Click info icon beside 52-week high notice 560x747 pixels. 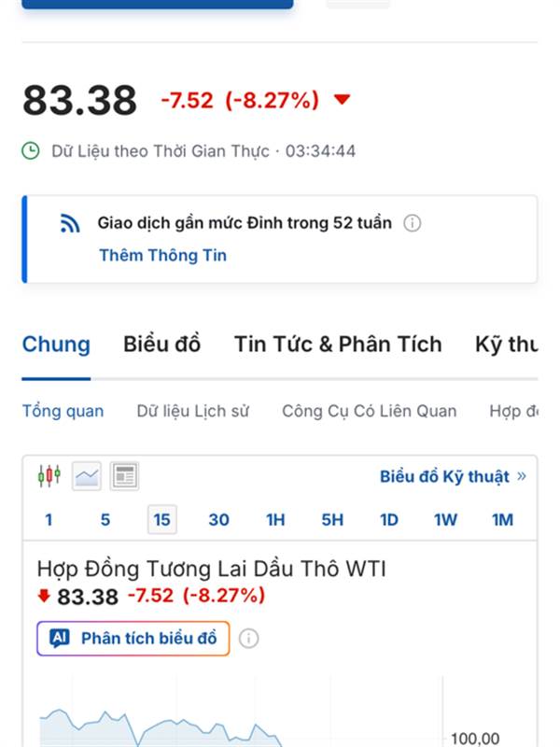(x=413, y=223)
